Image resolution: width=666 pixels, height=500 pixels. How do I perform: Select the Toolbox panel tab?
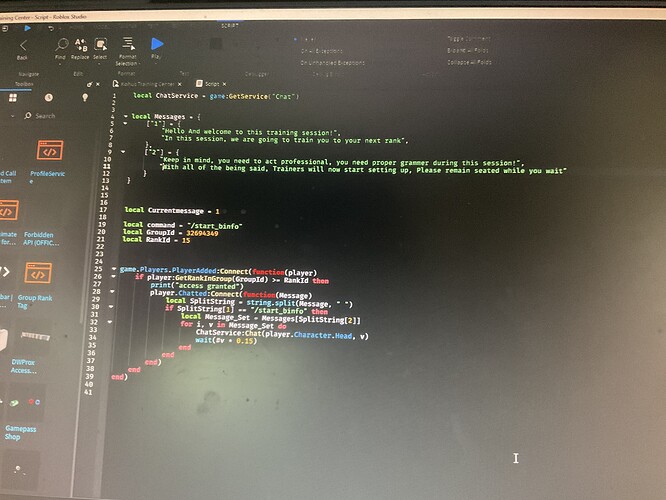(x=24, y=84)
